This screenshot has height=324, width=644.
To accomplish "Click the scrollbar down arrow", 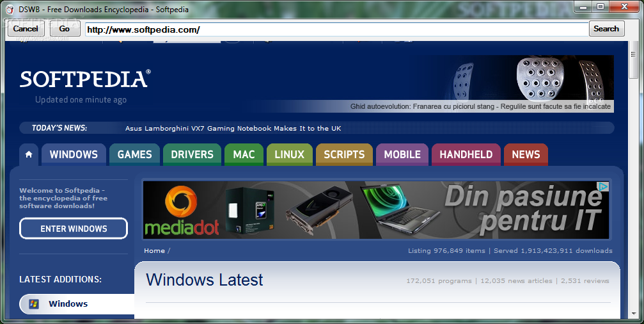I will pos(633,314).
